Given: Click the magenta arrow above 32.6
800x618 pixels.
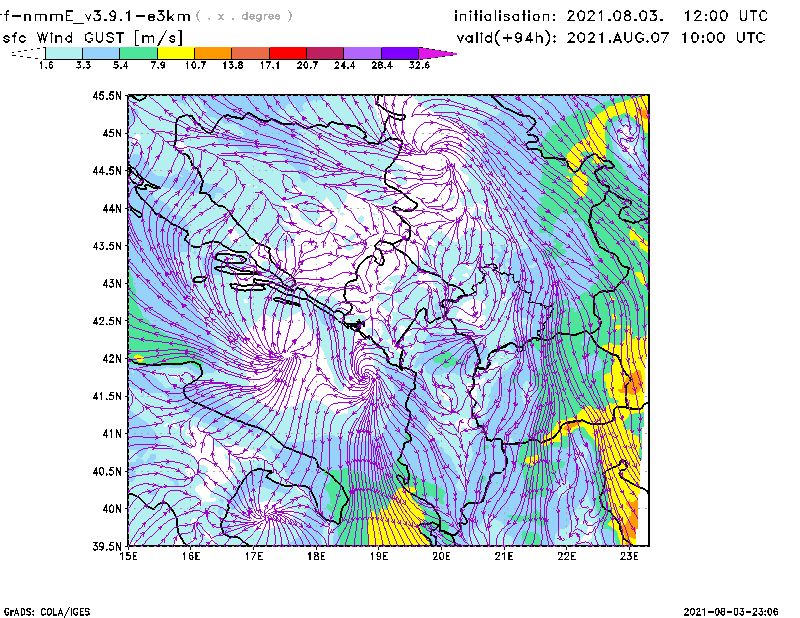Looking at the screenshot, I should pos(437,53).
